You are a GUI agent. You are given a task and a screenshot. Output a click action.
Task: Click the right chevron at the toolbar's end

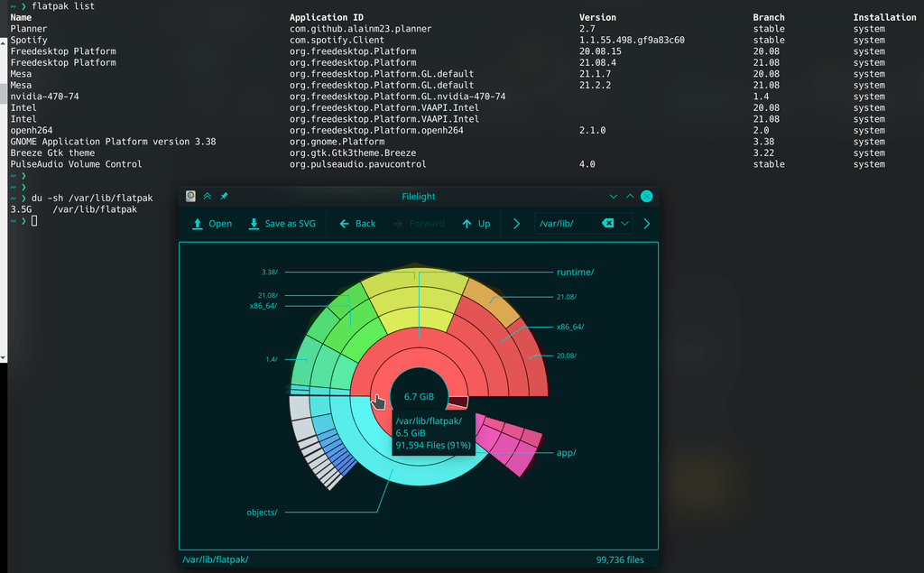[x=647, y=223]
